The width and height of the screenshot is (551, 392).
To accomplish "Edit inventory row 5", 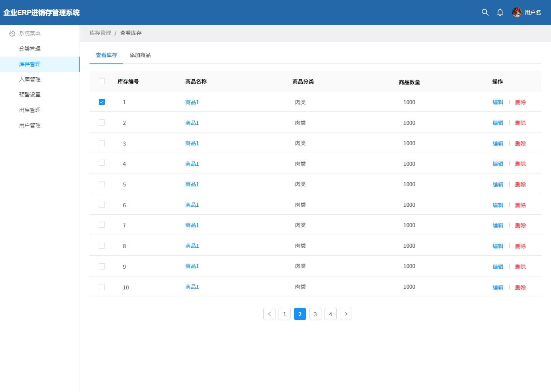I will click(498, 185).
